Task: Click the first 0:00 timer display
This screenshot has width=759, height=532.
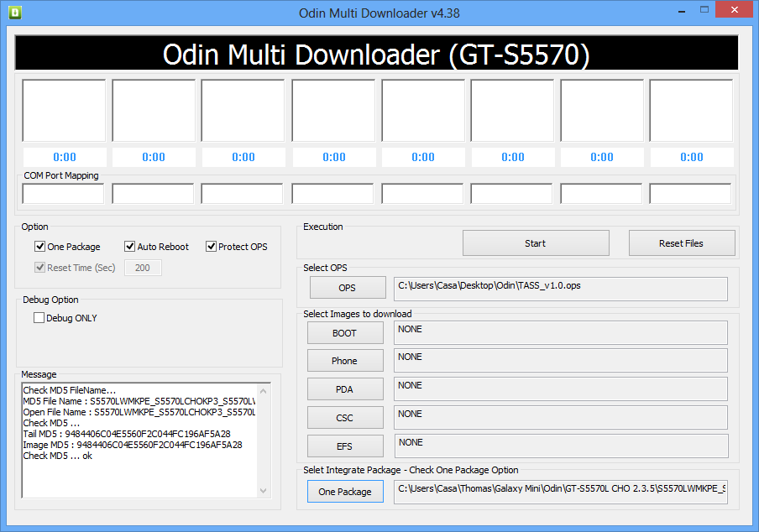Action: coord(65,157)
